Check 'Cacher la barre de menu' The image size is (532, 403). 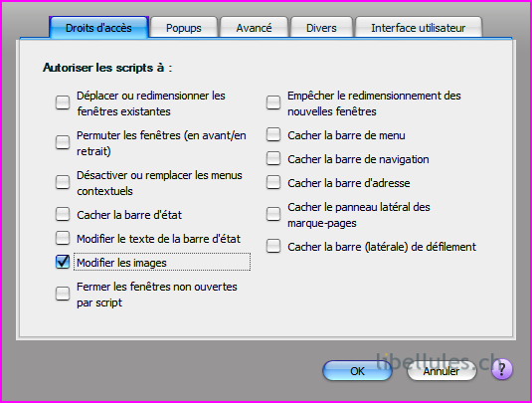click(x=273, y=134)
